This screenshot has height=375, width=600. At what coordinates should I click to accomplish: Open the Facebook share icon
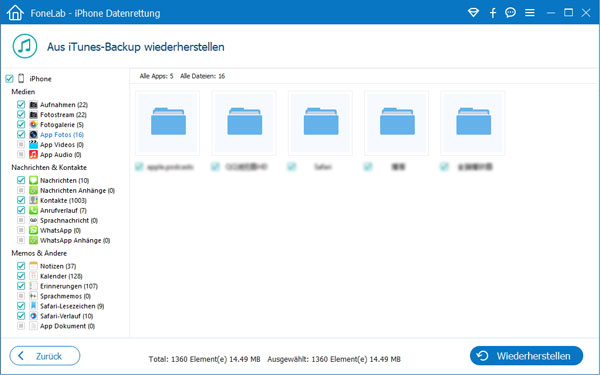(493, 13)
